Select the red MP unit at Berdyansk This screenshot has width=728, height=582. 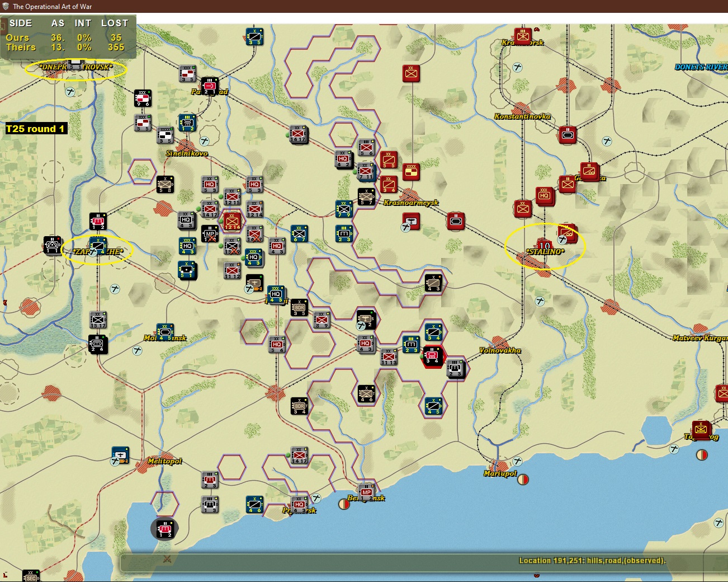(366, 492)
